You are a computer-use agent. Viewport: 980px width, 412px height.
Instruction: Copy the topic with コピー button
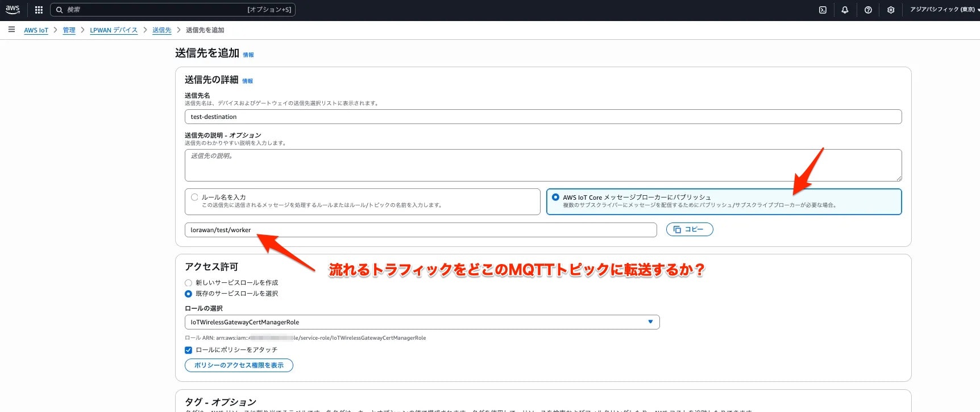point(690,229)
